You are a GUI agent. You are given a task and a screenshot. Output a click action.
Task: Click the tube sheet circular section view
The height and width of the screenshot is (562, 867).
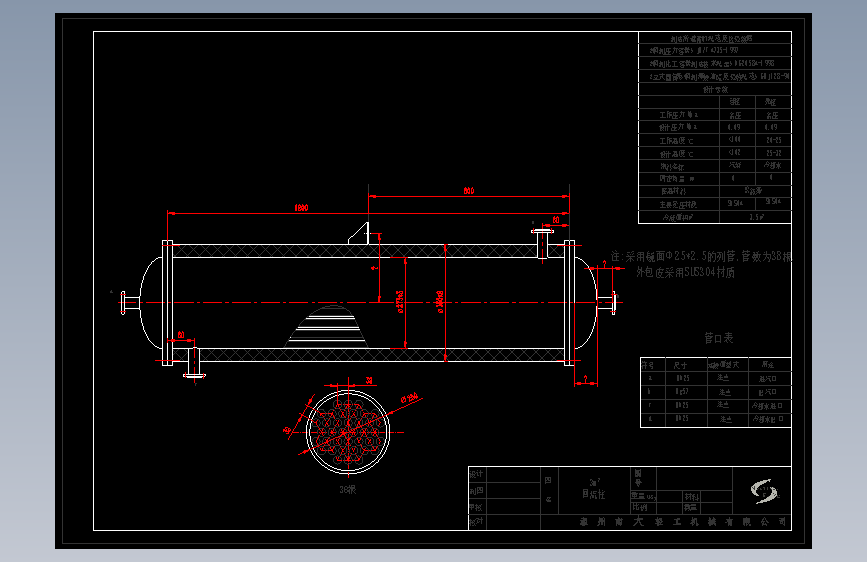click(x=348, y=432)
